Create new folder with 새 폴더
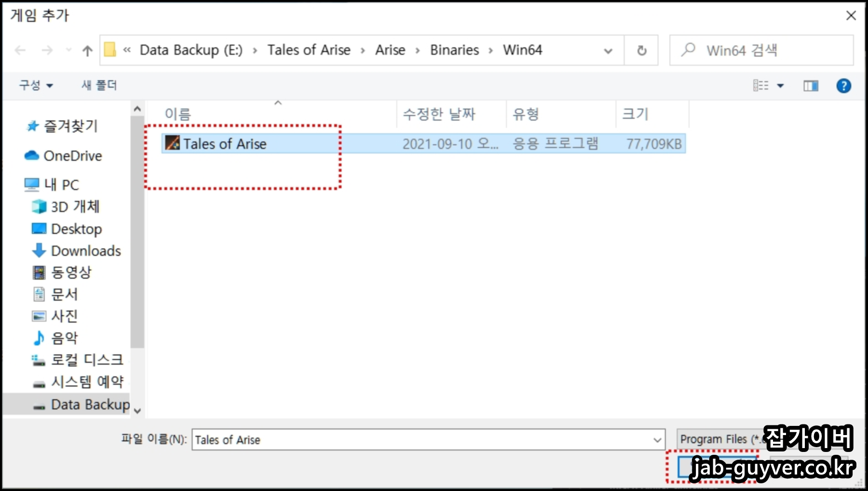The height and width of the screenshot is (491, 868). click(99, 85)
